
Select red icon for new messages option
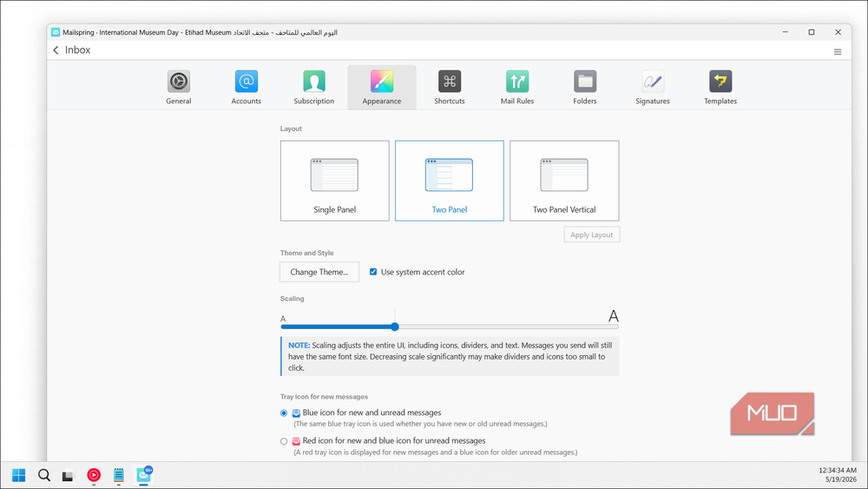tap(284, 441)
